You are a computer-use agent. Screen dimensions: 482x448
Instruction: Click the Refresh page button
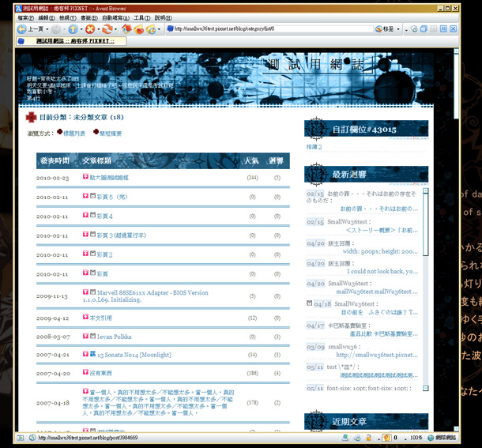(x=107, y=29)
